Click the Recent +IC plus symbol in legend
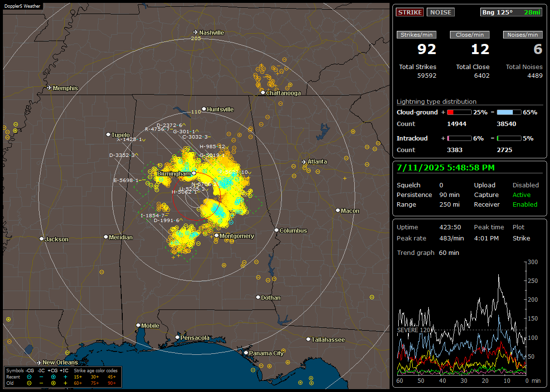Screen dimensions: 550x392 65,377
